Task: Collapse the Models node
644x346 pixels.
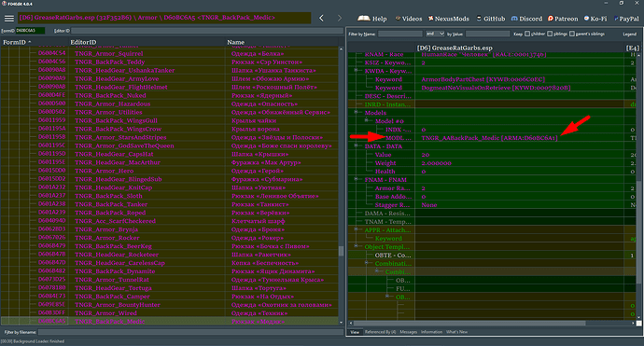Action: click(356, 112)
